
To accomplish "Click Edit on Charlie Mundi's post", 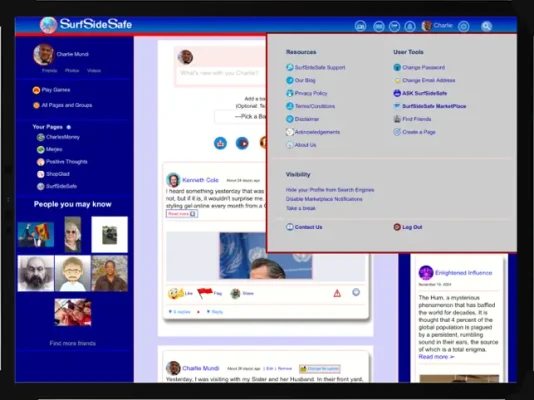I will 270,369.
